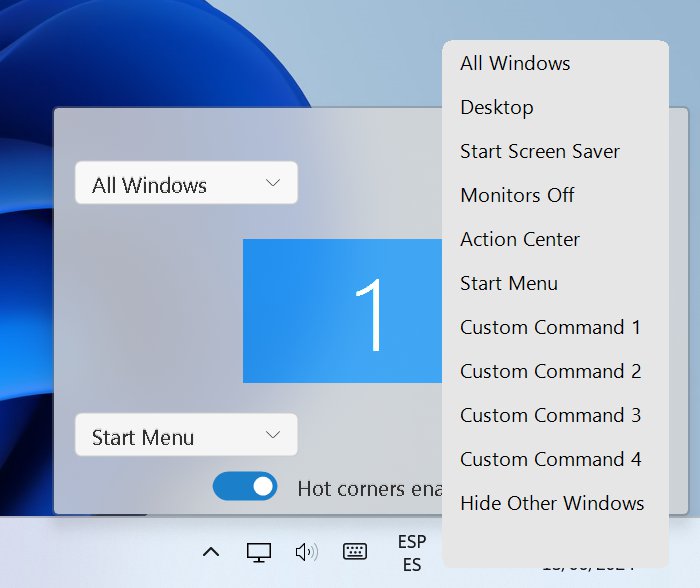Select 'Monitors Off' option
The image size is (700, 588).
click(x=555, y=195)
